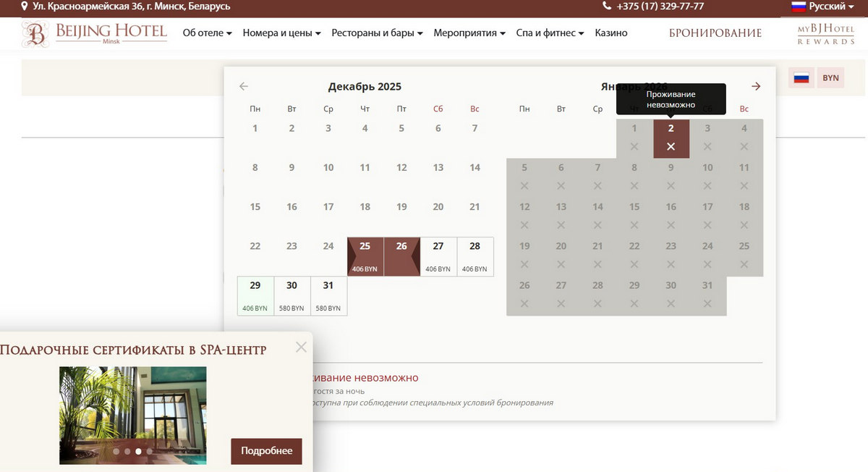Image resolution: width=868 pixels, height=472 pixels.
Task: Click the hotel address with location pin
Action: point(126,7)
